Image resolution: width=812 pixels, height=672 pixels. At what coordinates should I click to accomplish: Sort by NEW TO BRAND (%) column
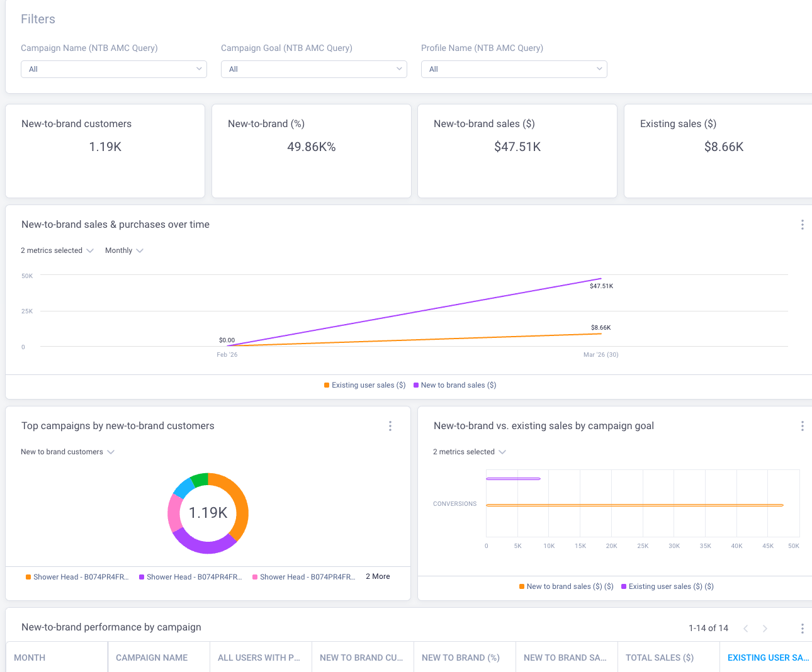[x=465, y=658]
